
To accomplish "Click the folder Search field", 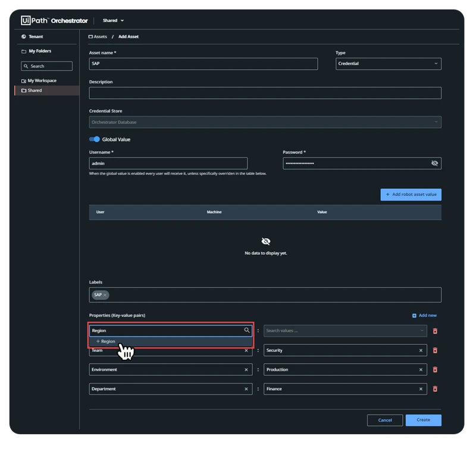I will tap(47, 66).
